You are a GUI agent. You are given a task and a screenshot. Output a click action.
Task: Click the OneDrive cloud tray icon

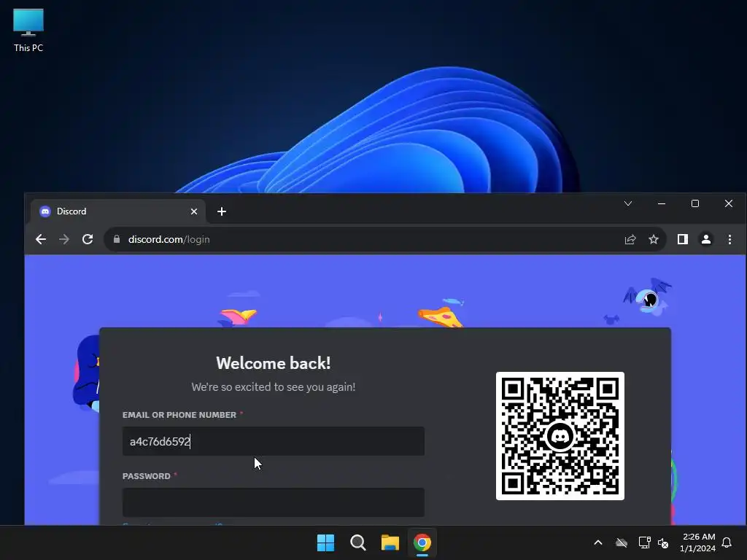pos(622,542)
